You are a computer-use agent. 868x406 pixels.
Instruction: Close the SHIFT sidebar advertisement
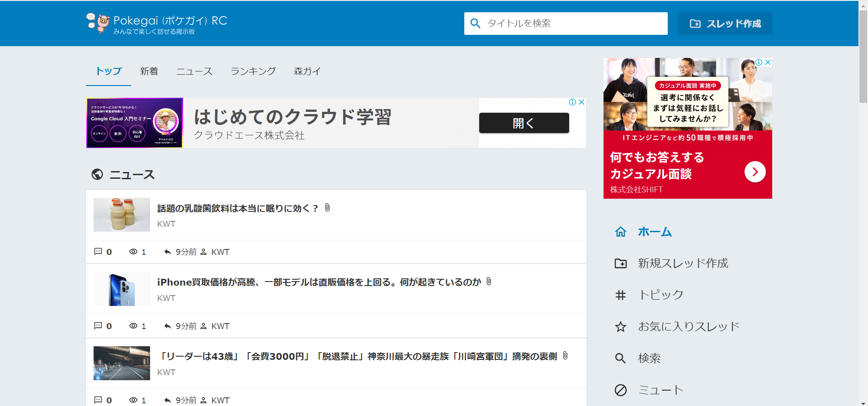click(768, 62)
